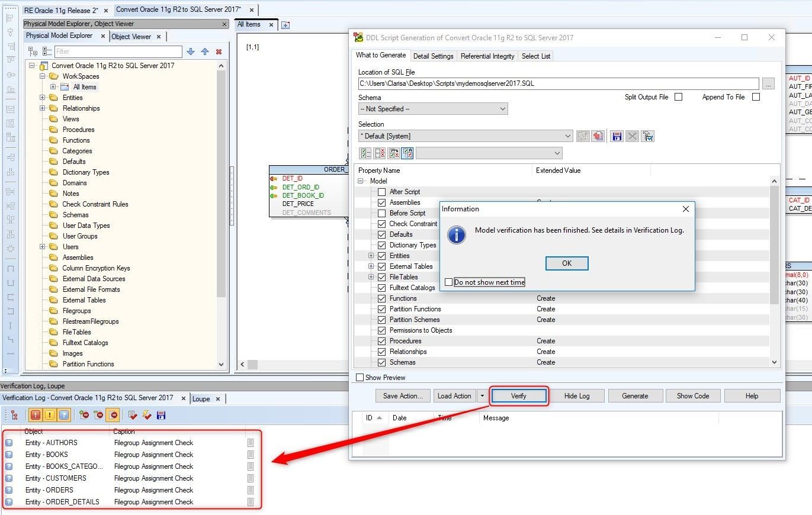
Task: Click OK in the Information dialog
Action: click(x=567, y=263)
